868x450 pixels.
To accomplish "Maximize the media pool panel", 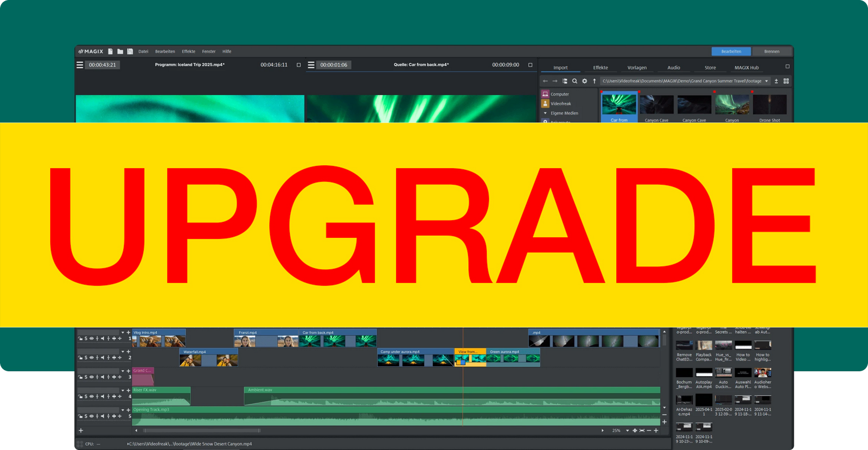I will click(x=787, y=67).
